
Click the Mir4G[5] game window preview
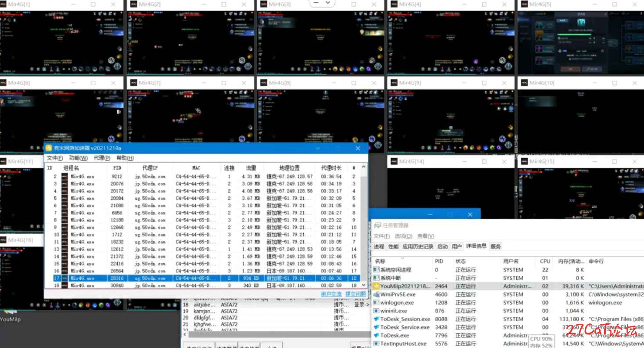(x=581, y=43)
